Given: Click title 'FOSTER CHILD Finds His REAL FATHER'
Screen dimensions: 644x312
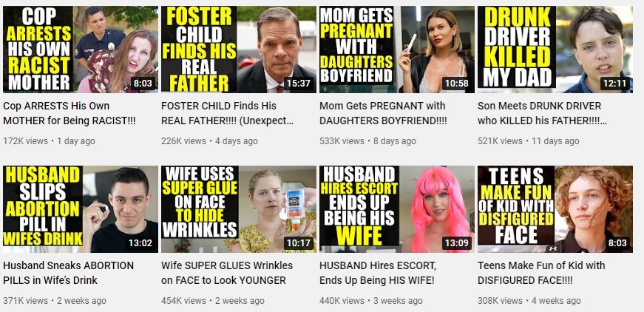Looking at the screenshot, I should 227,113.
